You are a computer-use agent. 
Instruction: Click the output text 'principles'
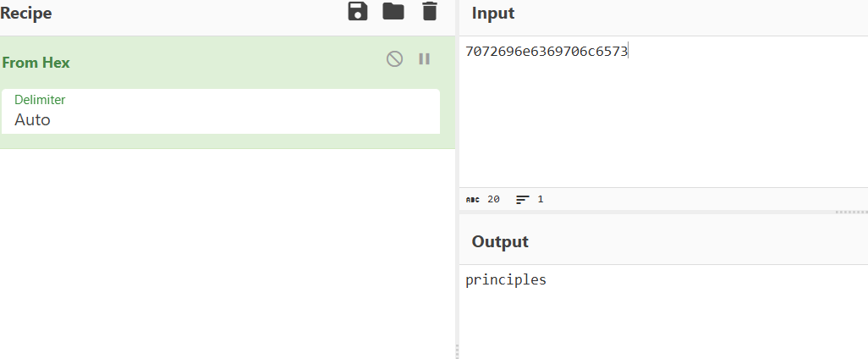click(x=505, y=279)
